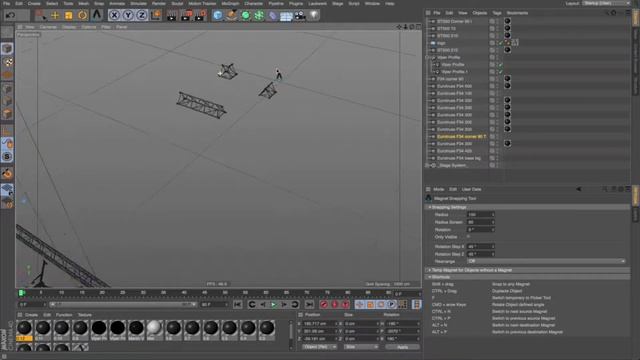
Task: Open the Object (Rel) coordinates dropdown
Action: 319,347
